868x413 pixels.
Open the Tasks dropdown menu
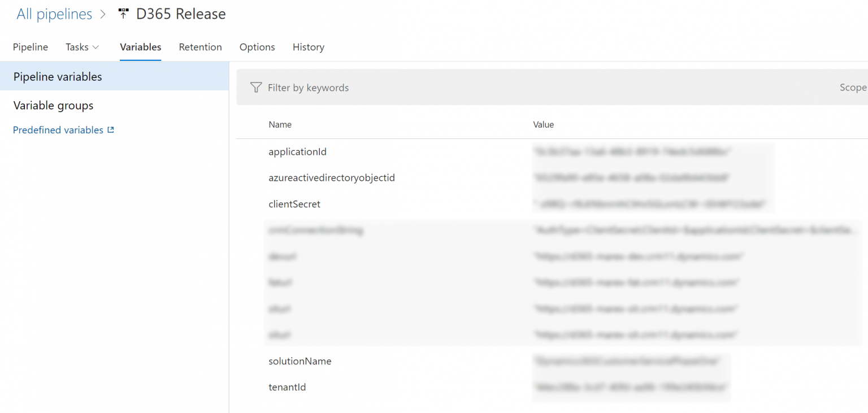82,47
